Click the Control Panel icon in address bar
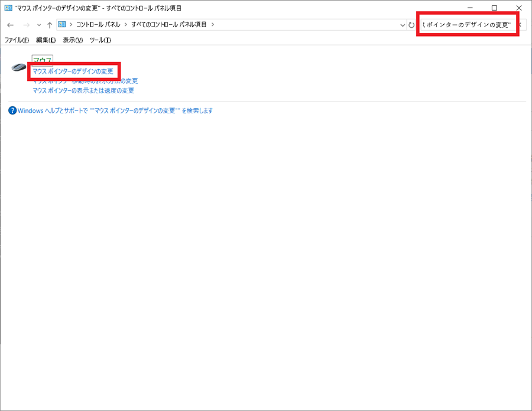This screenshot has width=532, height=411. [61, 25]
